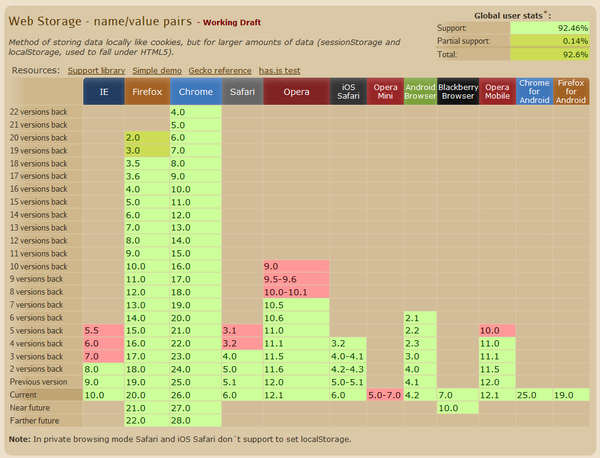
Task: Click the IE 7.0 cell
Action: pos(104,356)
